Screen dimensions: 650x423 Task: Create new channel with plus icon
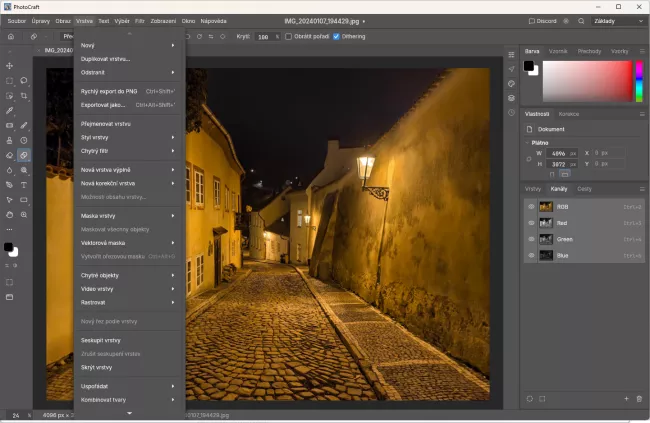(x=626, y=399)
